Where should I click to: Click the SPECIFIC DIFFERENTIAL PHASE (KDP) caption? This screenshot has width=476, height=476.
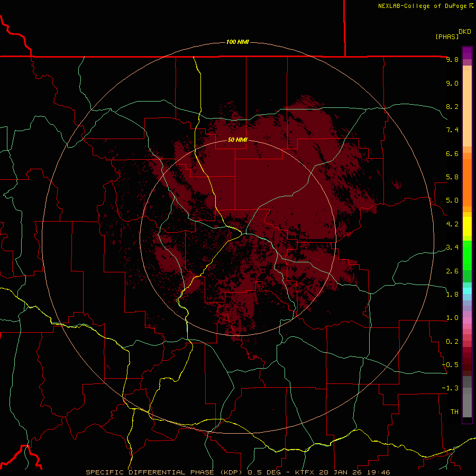coord(164,472)
